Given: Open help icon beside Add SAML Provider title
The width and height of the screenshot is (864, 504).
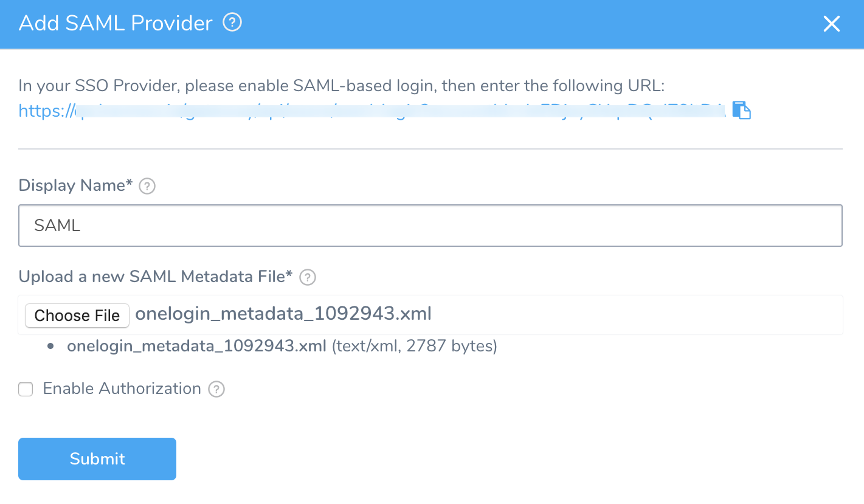Looking at the screenshot, I should tap(232, 23).
